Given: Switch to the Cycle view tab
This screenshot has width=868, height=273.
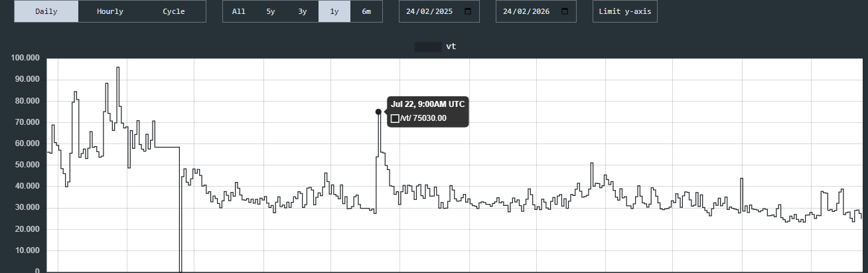Looking at the screenshot, I should 174,11.
